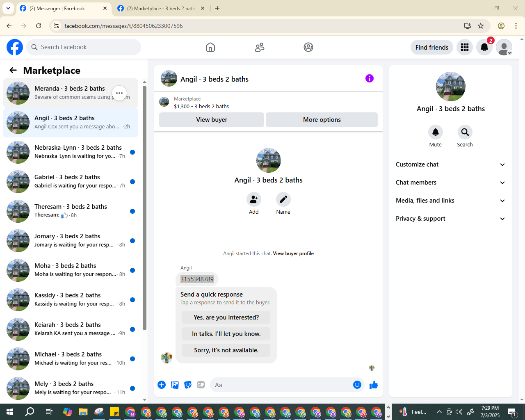Screen dimensions: 525x420
Task: Click the More options button
Action: click(x=322, y=120)
